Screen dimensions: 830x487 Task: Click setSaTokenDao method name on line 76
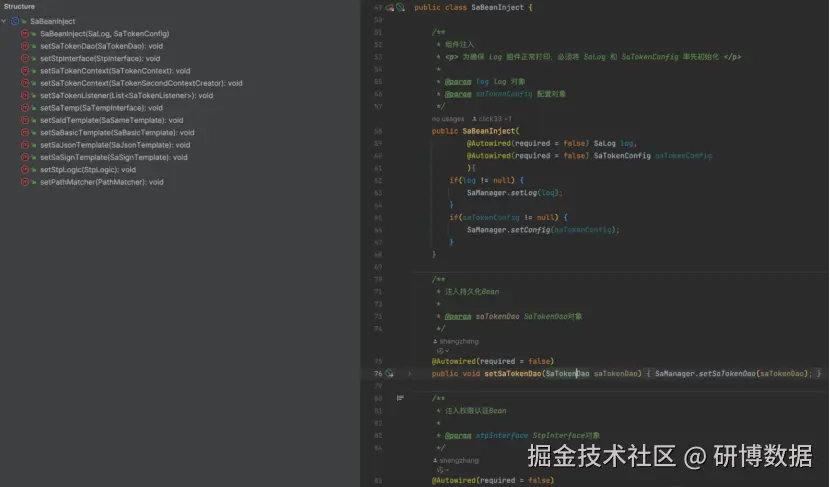[512, 374]
